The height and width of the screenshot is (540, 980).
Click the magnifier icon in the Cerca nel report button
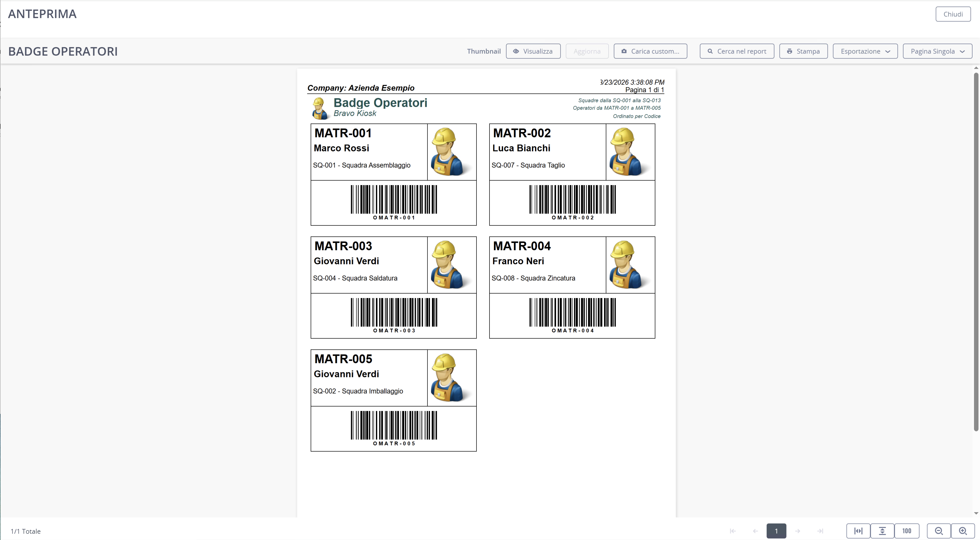[710, 51]
